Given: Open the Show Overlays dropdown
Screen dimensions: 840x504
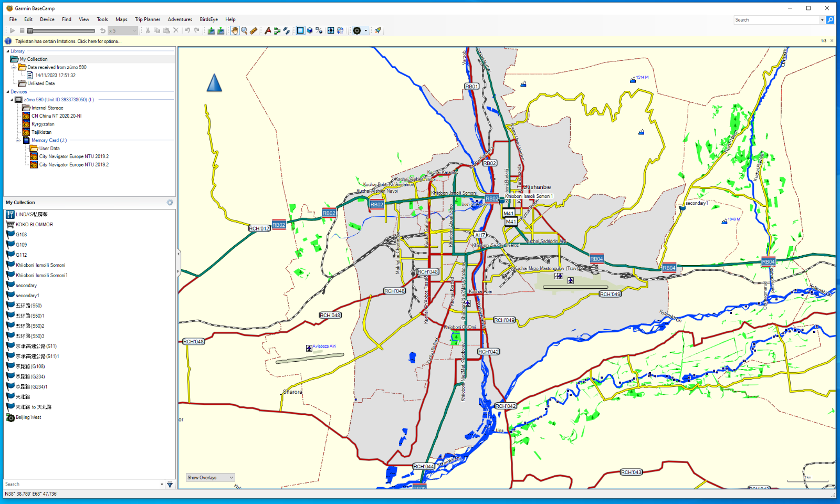Looking at the screenshot, I should [x=210, y=478].
